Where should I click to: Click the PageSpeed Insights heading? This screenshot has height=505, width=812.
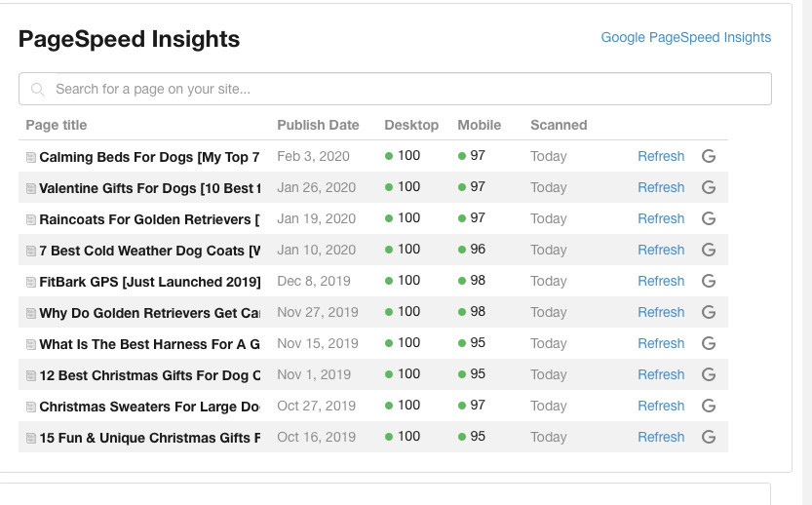coord(129,39)
